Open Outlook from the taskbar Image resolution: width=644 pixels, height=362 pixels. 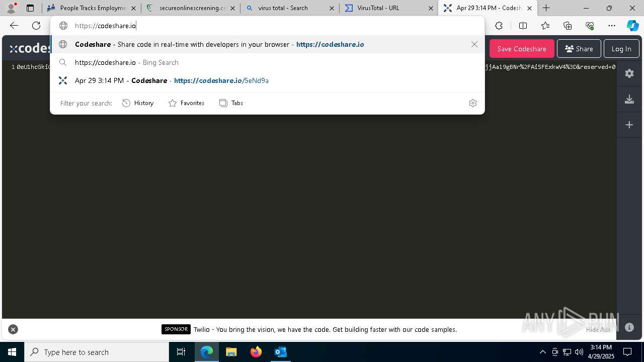(x=280, y=352)
